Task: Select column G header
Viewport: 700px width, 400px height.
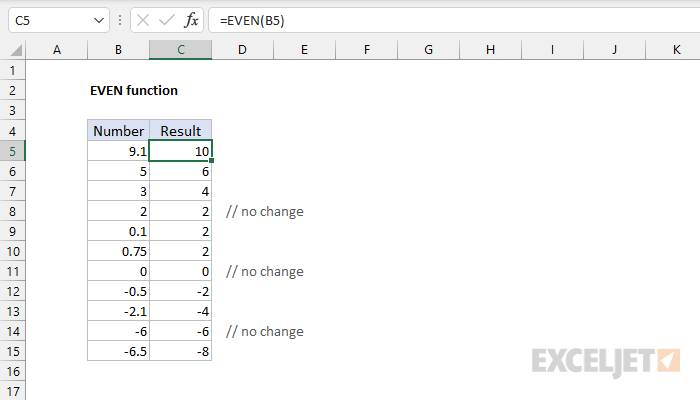Action: click(429, 50)
